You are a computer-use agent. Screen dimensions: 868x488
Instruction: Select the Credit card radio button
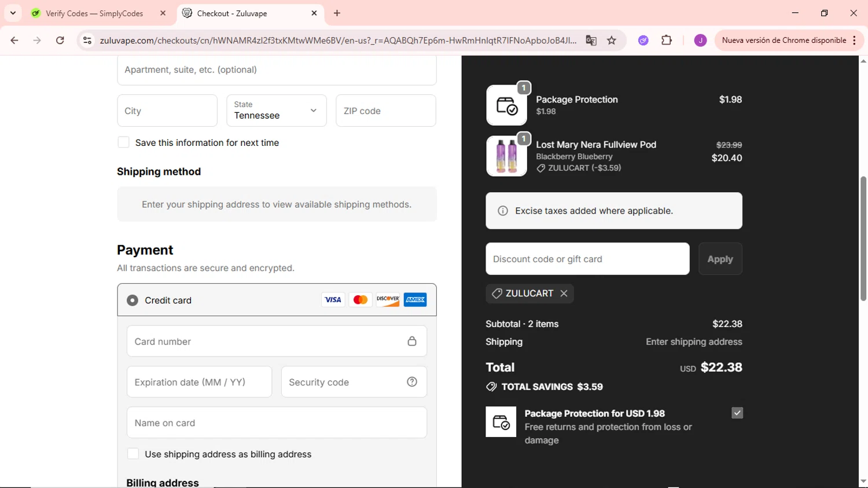click(x=133, y=300)
